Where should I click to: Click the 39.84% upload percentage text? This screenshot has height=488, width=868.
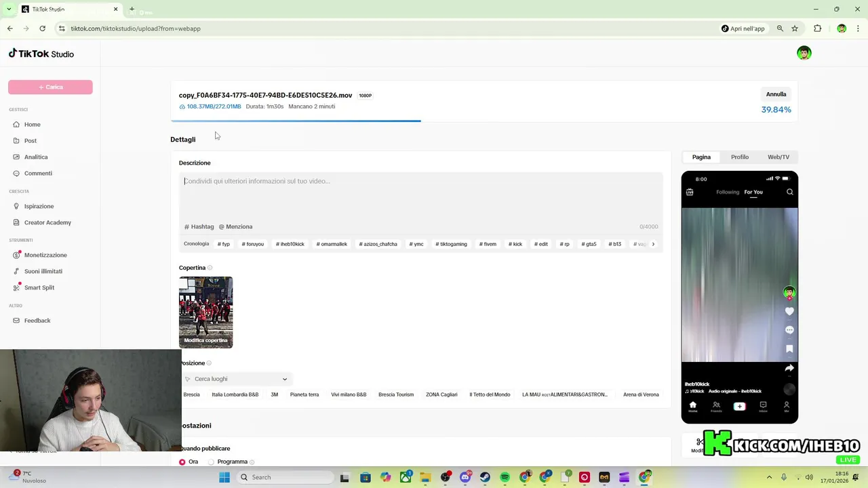[776, 110]
